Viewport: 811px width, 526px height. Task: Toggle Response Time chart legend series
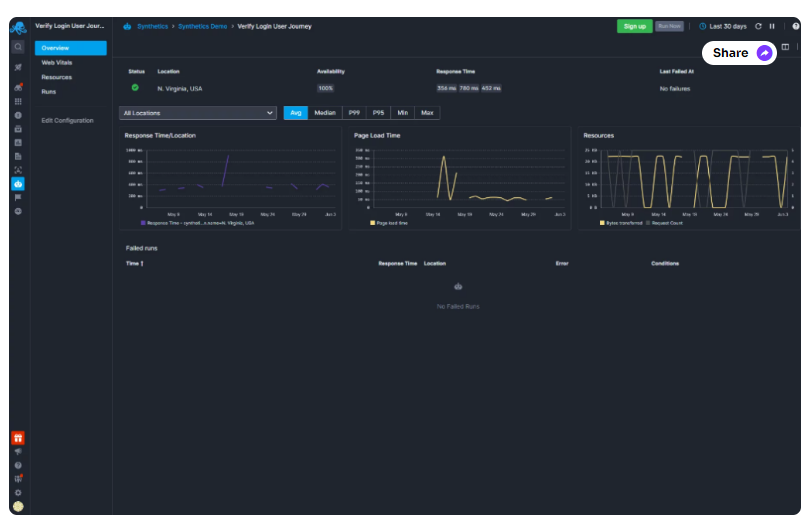[198, 223]
